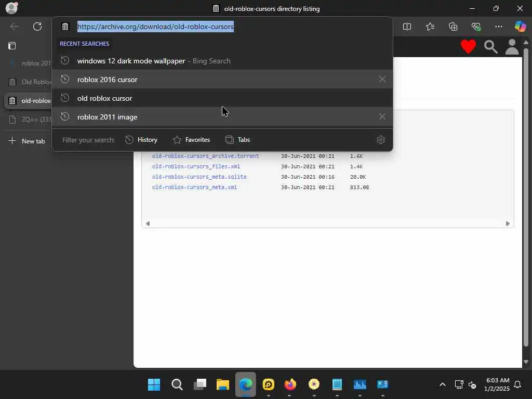Click the listing's right horizontal scroll arrow
The image size is (532, 399).
tap(508, 223)
